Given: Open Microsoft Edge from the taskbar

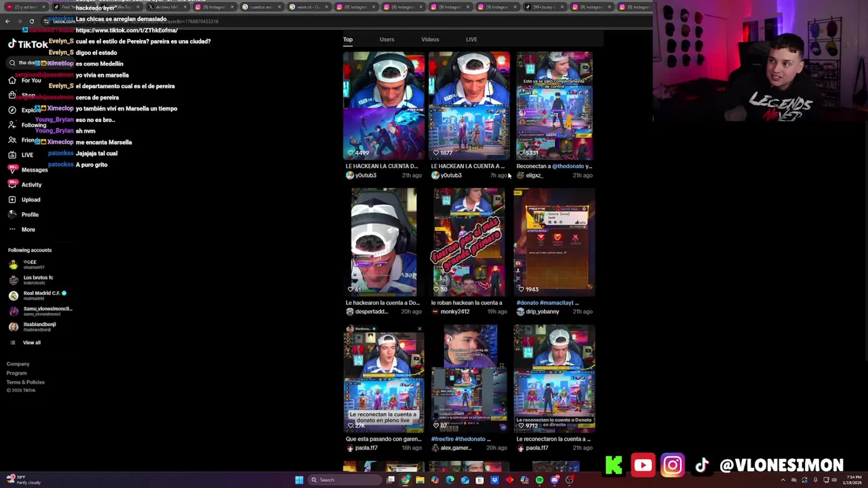Looking at the screenshot, I should 450,480.
